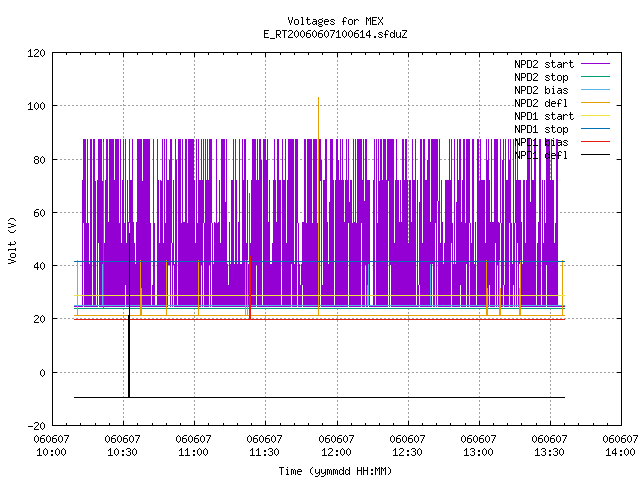Click the y-axis tick value -20
The height and width of the screenshot is (480, 640).
[x=36, y=426]
